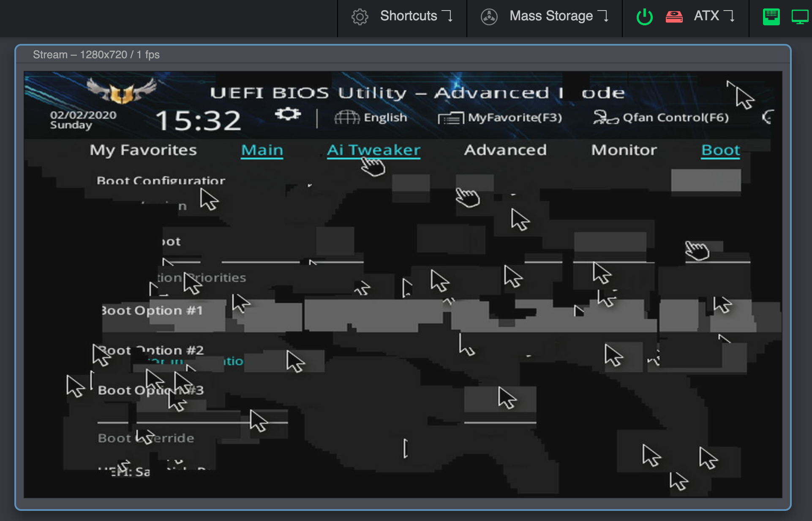Click the red ATX drive icon

[x=674, y=17]
